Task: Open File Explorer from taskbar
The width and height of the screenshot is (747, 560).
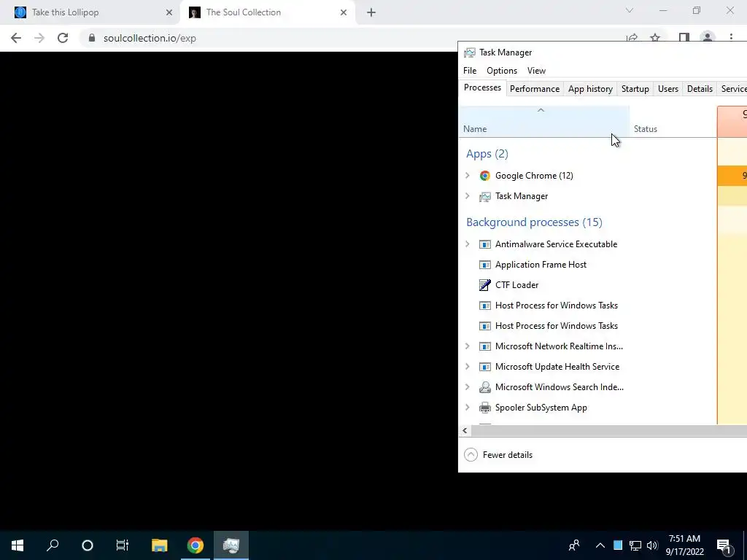Action: coord(160,545)
